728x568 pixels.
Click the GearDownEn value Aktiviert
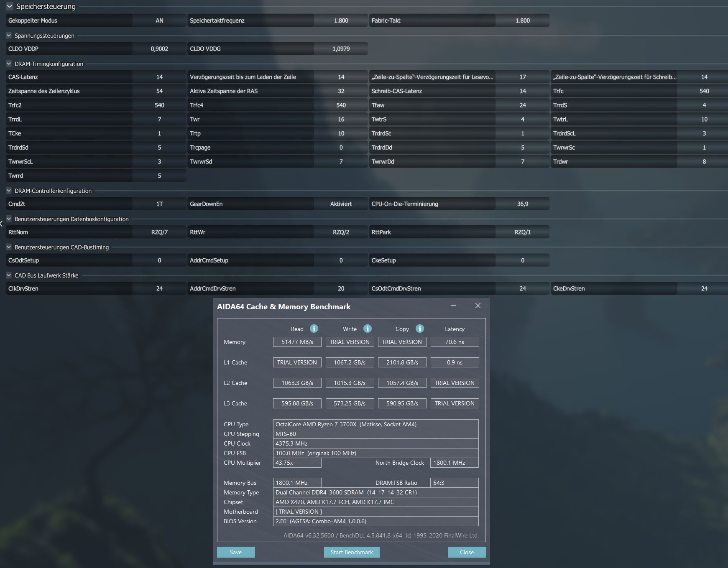click(x=341, y=204)
